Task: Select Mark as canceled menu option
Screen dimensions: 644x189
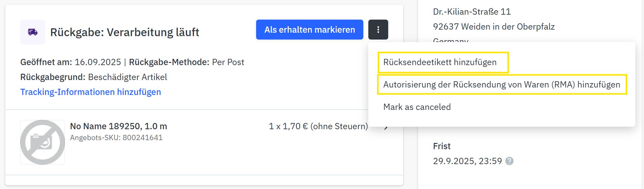Action: (x=417, y=107)
